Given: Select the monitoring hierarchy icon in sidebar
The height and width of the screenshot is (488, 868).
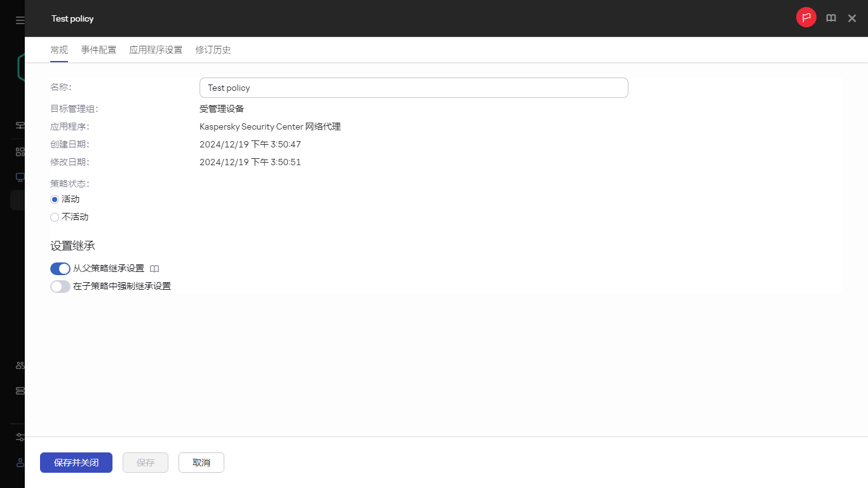Looking at the screenshot, I should [x=19, y=125].
